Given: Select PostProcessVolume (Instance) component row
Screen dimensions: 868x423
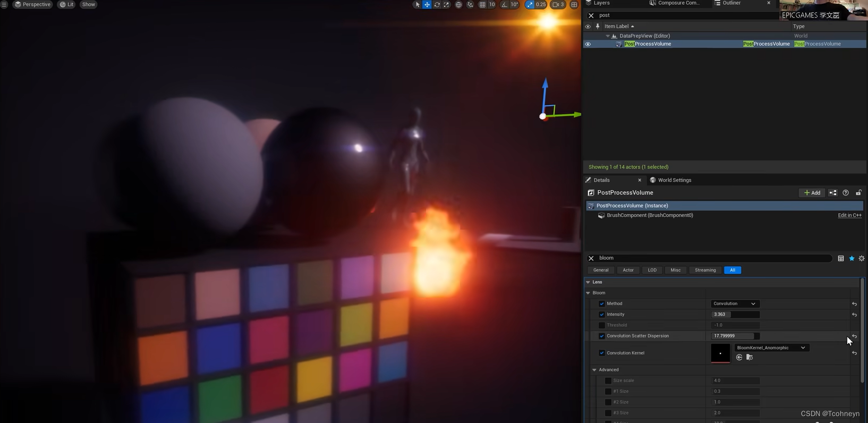Looking at the screenshot, I should coord(725,206).
